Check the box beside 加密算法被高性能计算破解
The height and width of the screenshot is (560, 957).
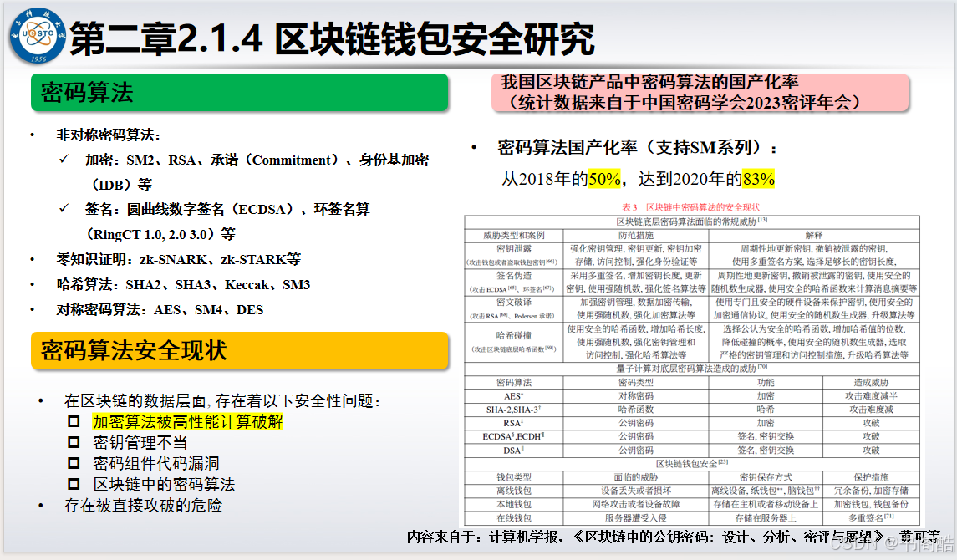click(74, 421)
